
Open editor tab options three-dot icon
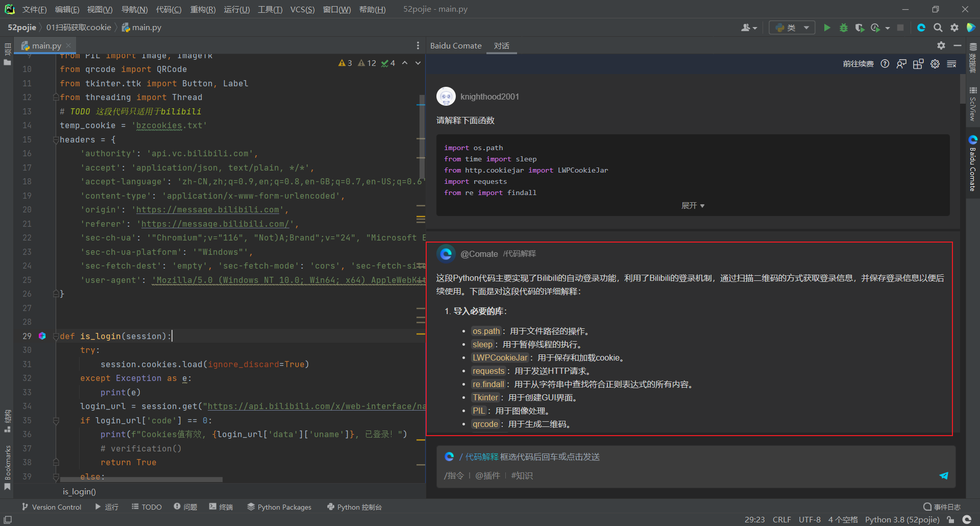[x=418, y=45]
